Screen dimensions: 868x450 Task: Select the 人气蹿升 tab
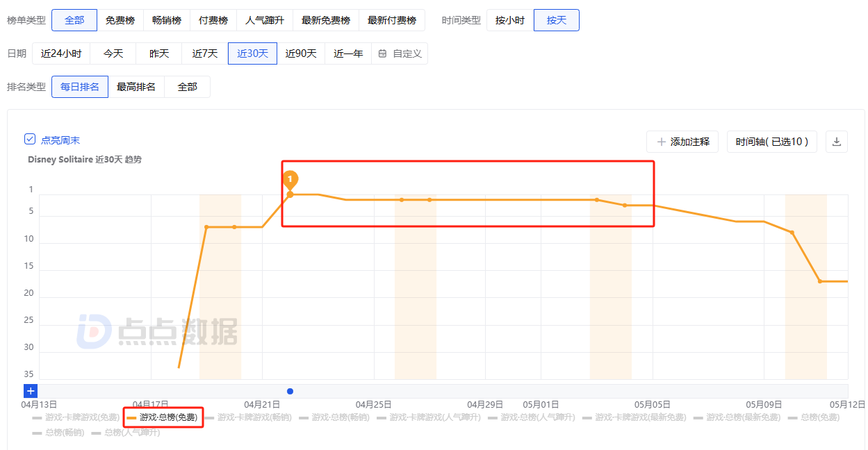264,20
